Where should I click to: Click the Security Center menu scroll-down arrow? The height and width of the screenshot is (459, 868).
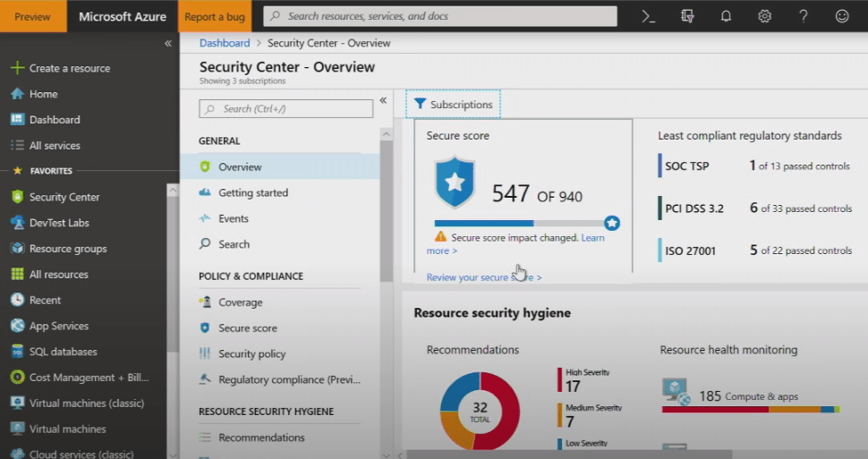pyautogui.click(x=386, y=455)
